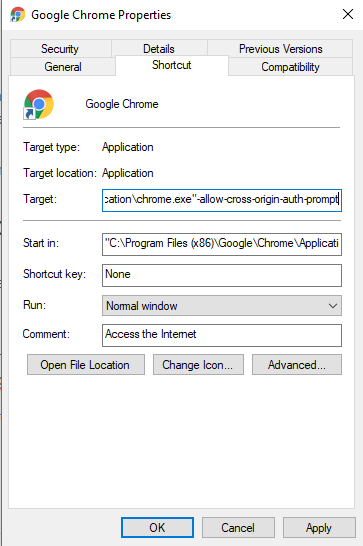Apply the shortcut changes

click(x=319, y=528)
